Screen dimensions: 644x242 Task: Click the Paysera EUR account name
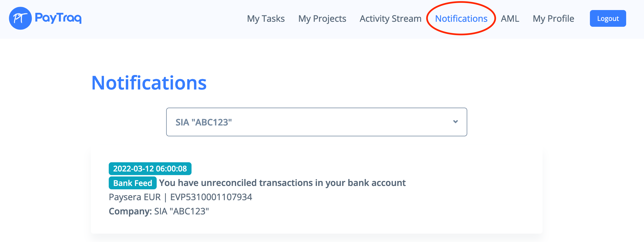tap(135, 197)
